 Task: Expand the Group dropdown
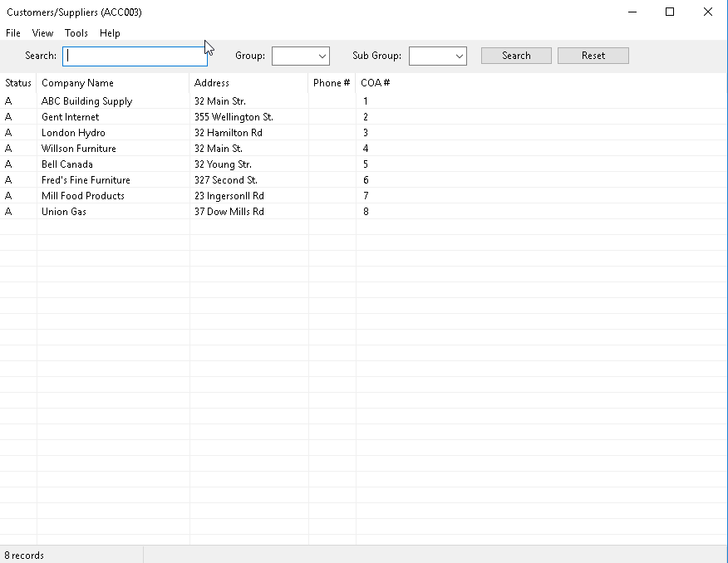(300, 56)
